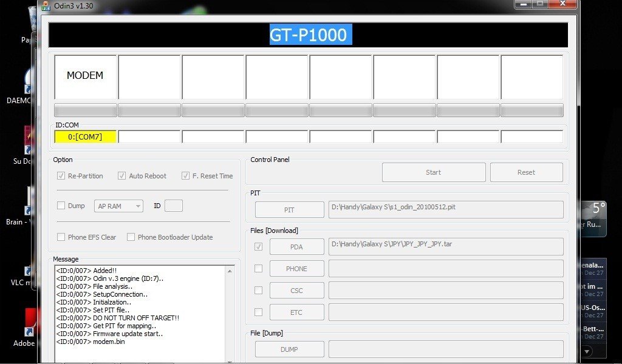This screenshot has height=364, width=622.
Task: Click the MODEM status box
Action: click(85, 77)
